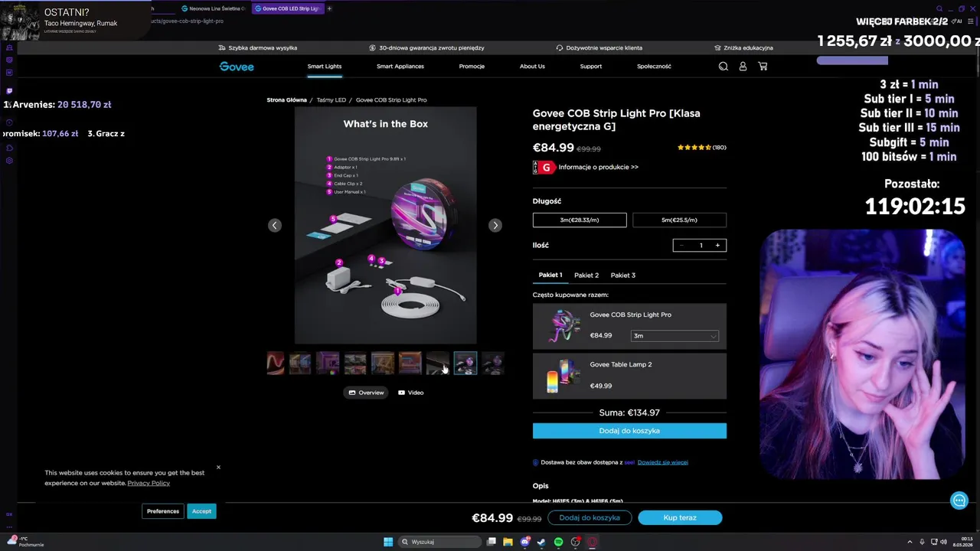Switch to Pakiet 2 tab

(586, 275)
